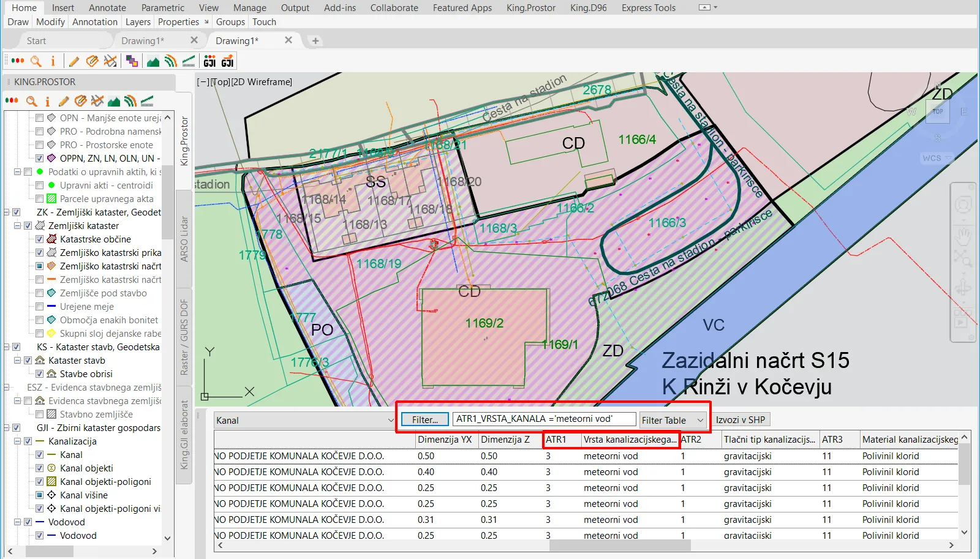This screenshot has height=559, width=980.
Task: Click the magnifier search icon in top toolbar
Action: 36,61
